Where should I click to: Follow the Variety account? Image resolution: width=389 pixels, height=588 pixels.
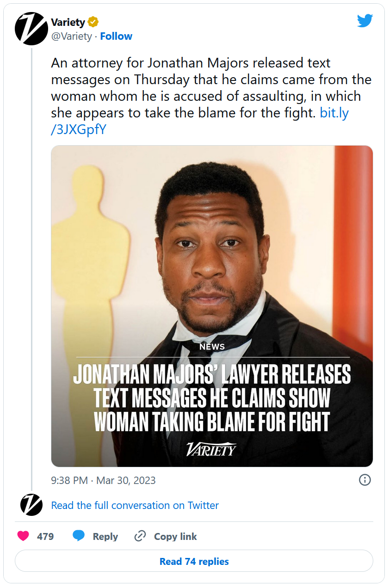pos(116,37)
